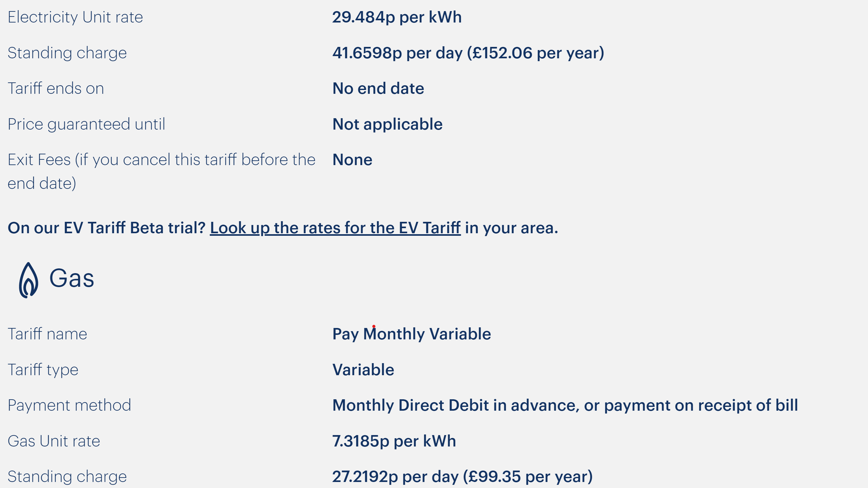868x488 pixels.
Task: Click the 'Price guaranteed until' label
Action: pyautogui.click(x=86, y=125)
